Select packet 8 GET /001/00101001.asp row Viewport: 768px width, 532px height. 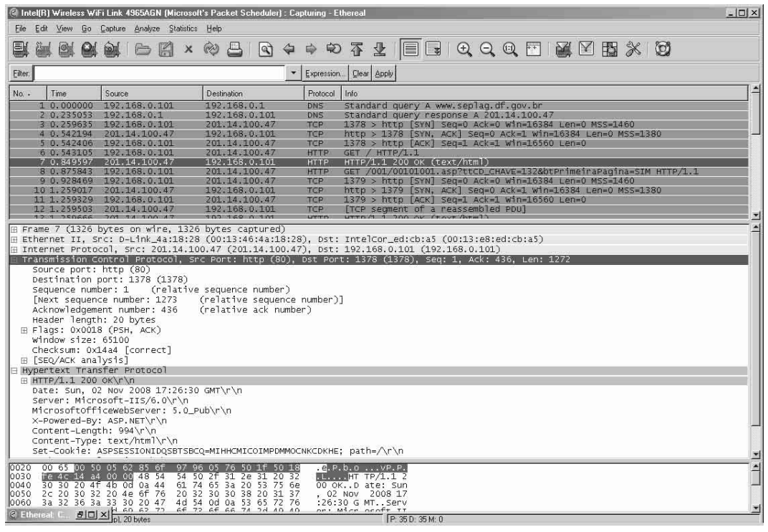[x=378, y=171]
